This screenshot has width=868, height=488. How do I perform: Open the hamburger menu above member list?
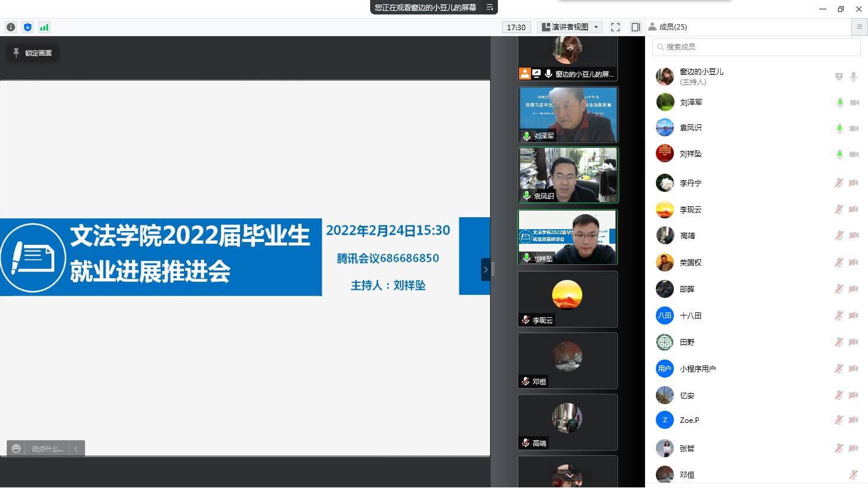859,27
